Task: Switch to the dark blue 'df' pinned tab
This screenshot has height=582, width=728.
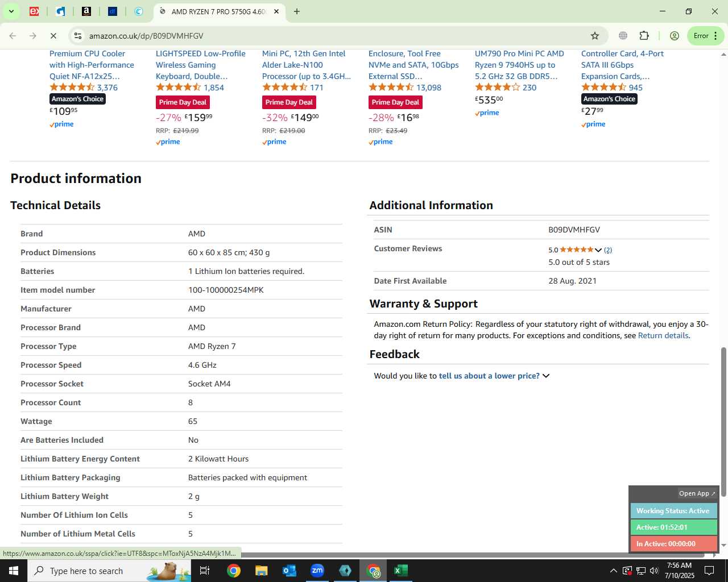Action: click(113, 11)
